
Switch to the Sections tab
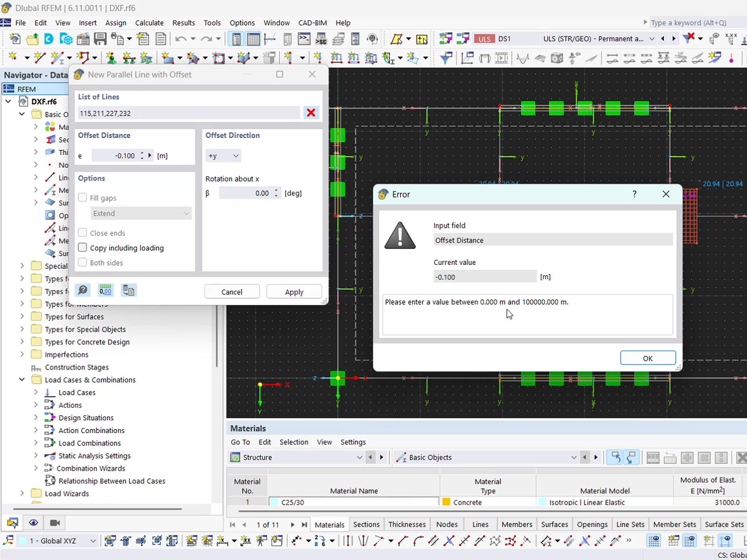click(366, 524)
